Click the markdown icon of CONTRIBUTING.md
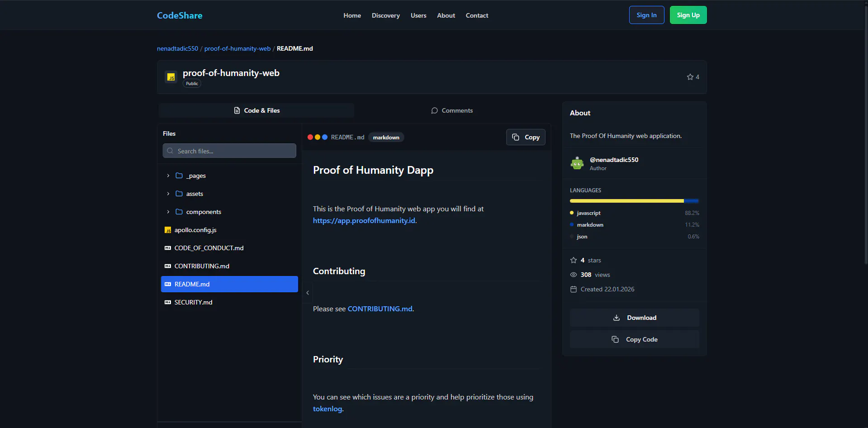 click(168, 266)
